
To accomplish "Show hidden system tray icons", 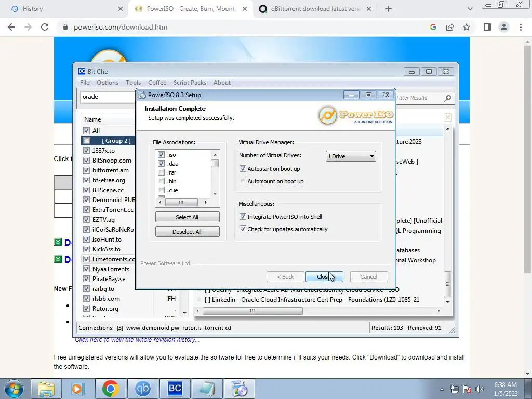I will (x=442, y=389).
